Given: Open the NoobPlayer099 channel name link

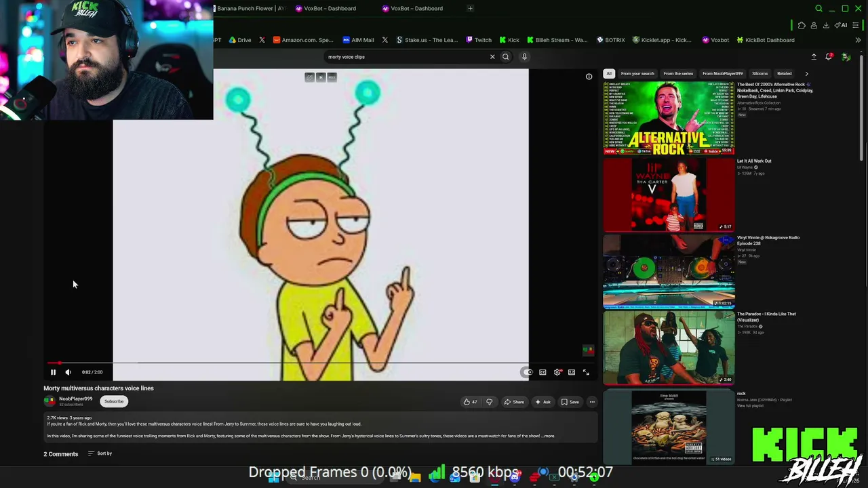Looking at the screenshot, I should click(x=75, y=399).
